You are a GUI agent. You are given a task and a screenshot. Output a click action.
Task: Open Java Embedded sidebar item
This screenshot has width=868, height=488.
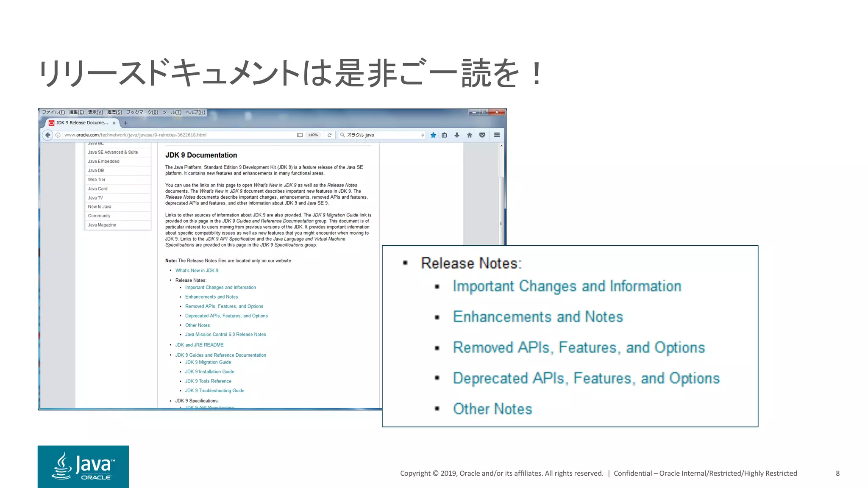(x=118, y=161)
